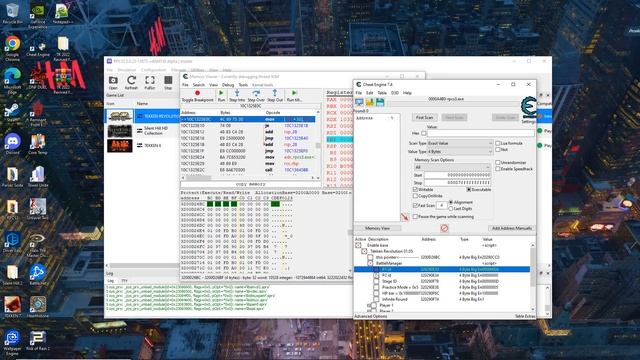Screen dimensions: 640x360
Task: Open the Table menu in Cheat Engine
Action: pos(382,93)
